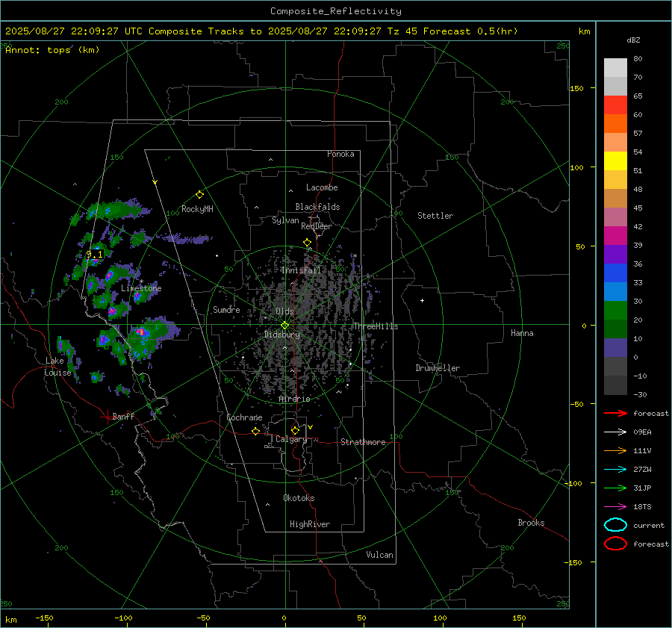Select the HighRiver label
Screen dimensions: 672x628
click(310, 524)
